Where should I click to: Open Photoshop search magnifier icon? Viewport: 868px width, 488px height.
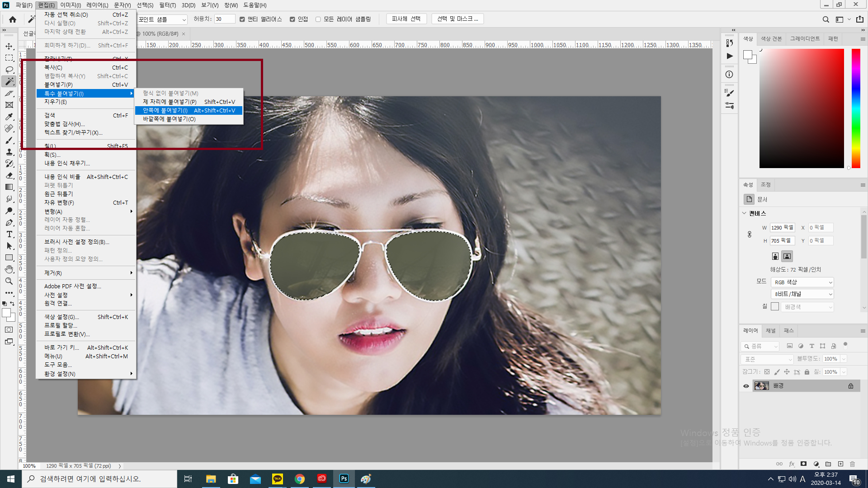(x=826, y=19)
